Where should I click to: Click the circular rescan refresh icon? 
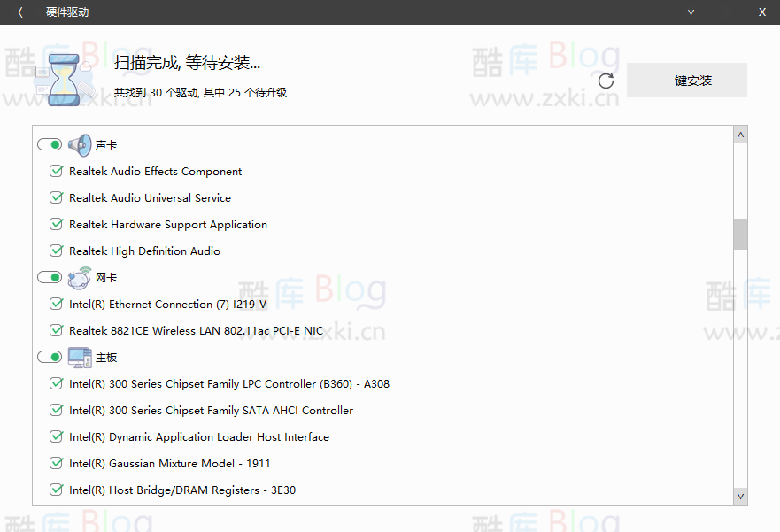[606, 80]
